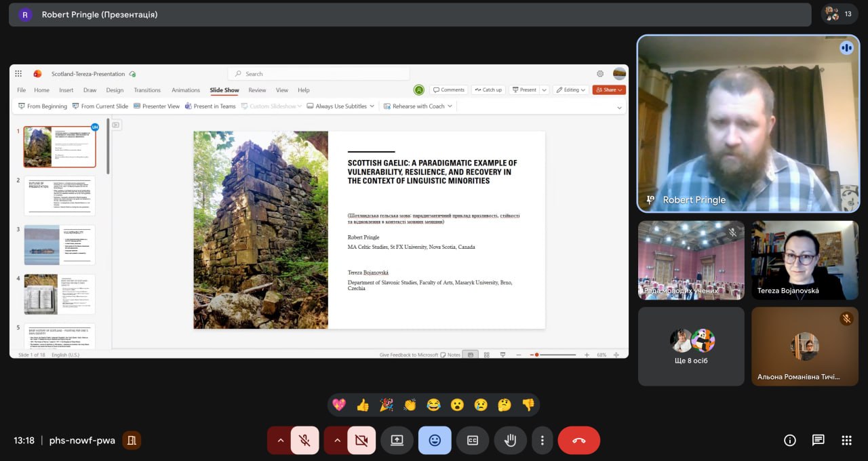Open participants list showing 13 people
The image size is (868, 461).
click(839, 14)
